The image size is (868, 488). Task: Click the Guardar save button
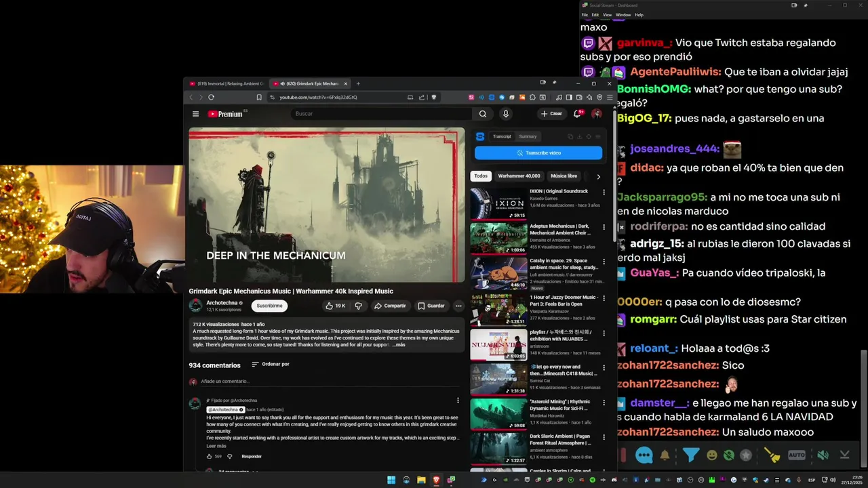pyautogui.click(x=431, y=306)
